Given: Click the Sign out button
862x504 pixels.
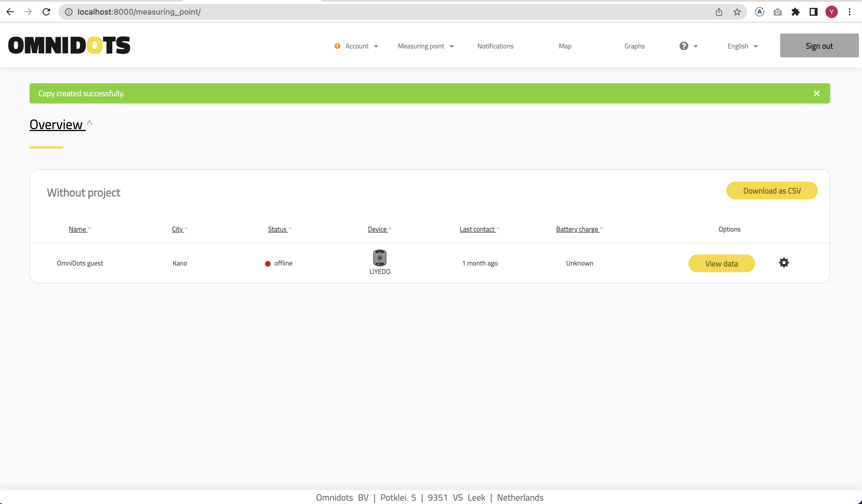Looking at the screenshot, I should [x=819, y=46].
